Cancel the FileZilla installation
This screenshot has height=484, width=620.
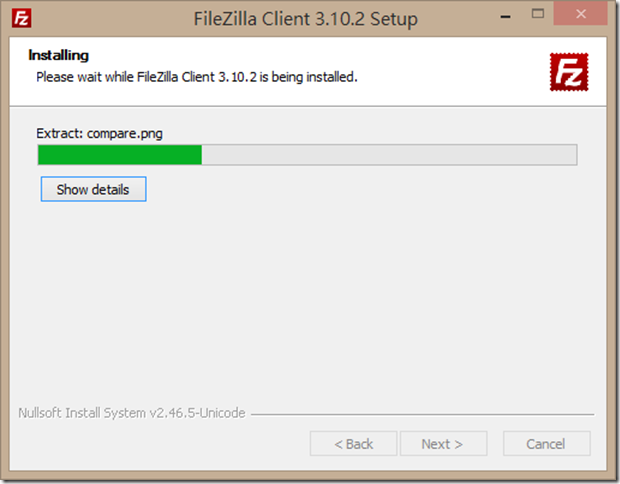point(546,444)
